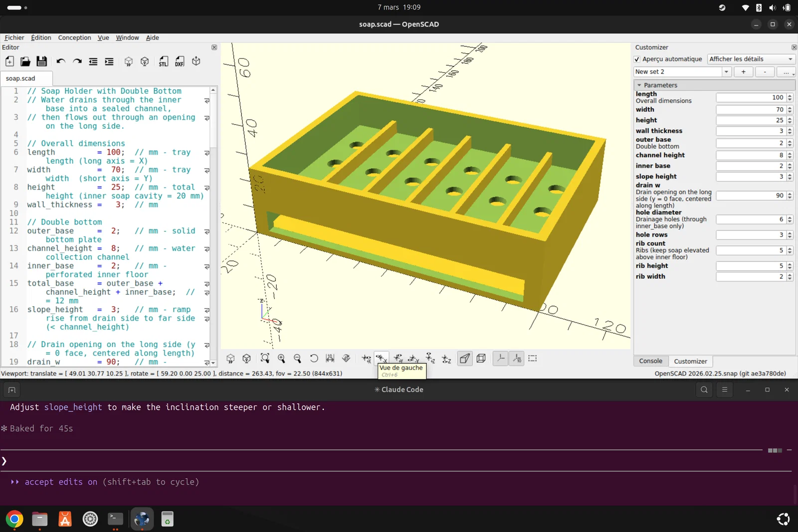Export the model as DXF
The image size is (798, 532).
tap(180, 61)
